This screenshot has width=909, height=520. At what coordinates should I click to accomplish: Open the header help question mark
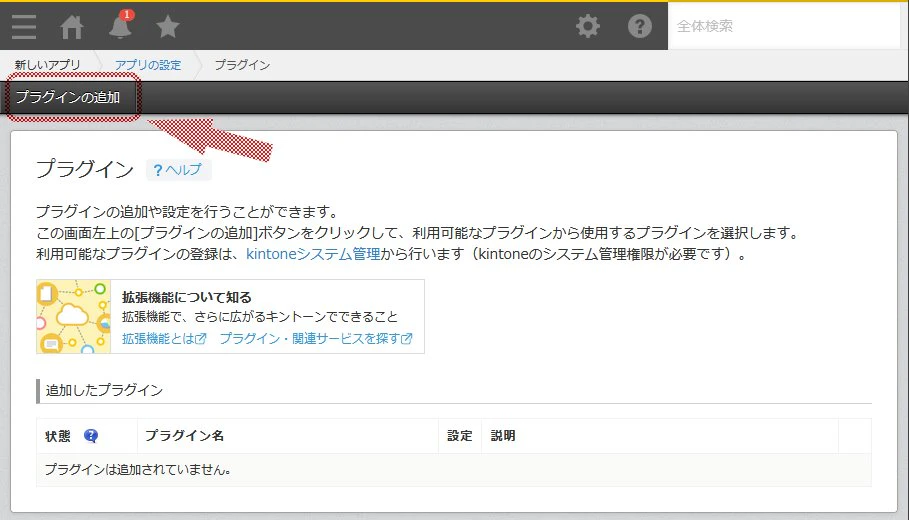[x=639, y=26]
